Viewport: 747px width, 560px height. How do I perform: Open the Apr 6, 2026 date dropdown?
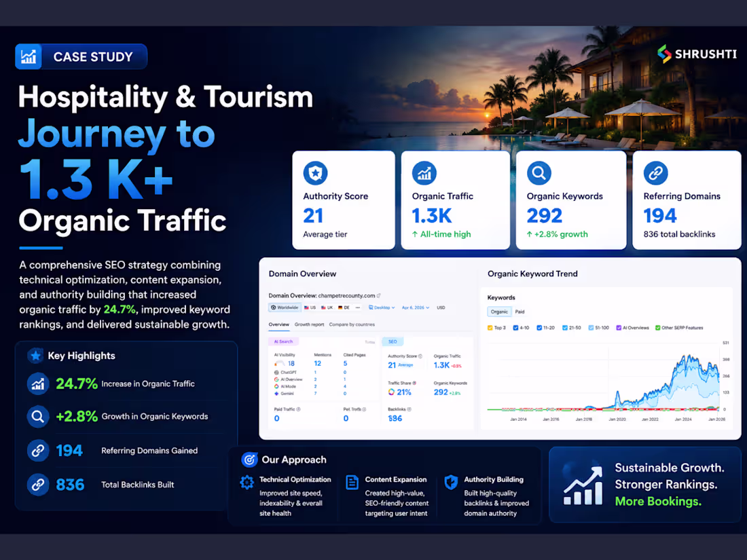coord(416,307)
